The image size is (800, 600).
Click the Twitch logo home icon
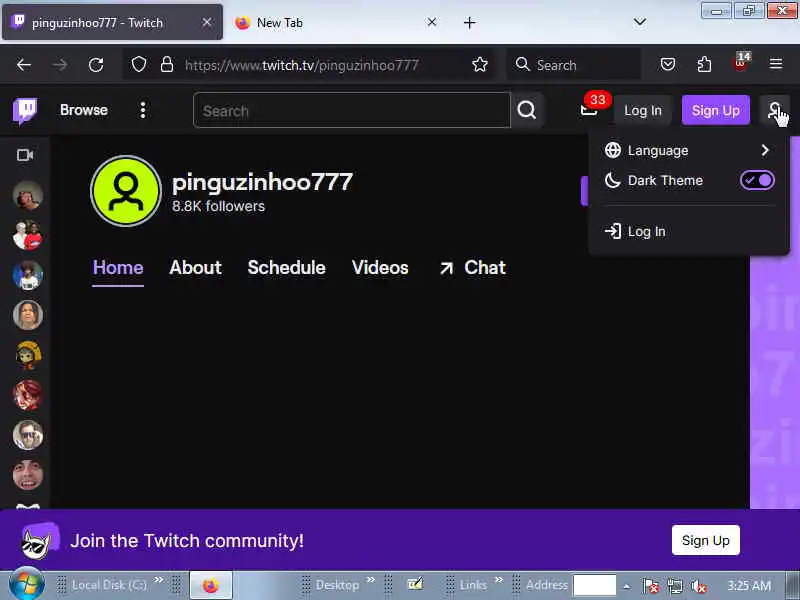click(24, 110)
